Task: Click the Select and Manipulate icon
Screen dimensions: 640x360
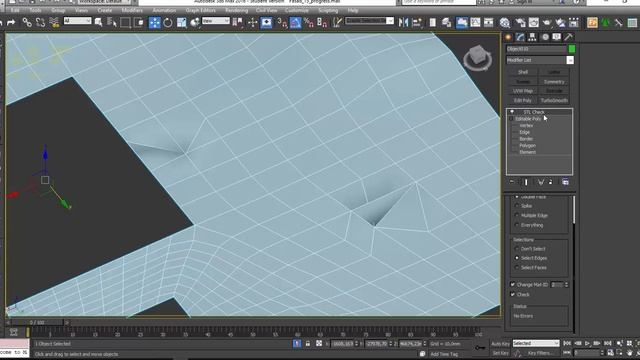Action: 253,22
